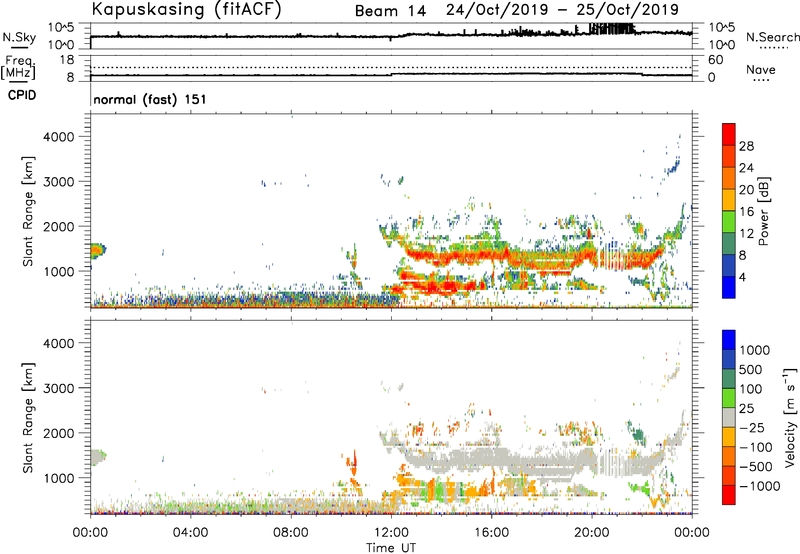Click the 'Time UT' axis title
Screen dimensions: 800x554
click(x=391, y=548)
